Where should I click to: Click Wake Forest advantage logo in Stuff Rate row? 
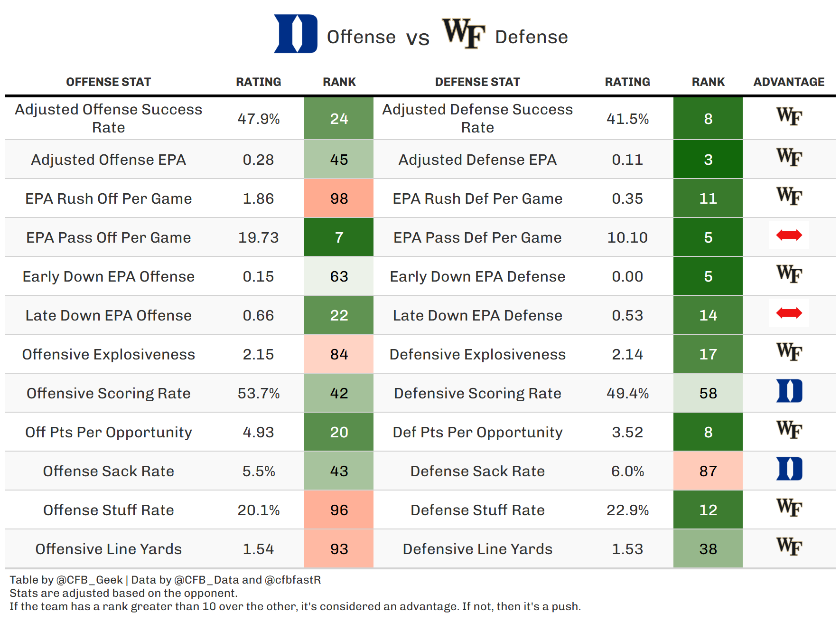[789, 508]
